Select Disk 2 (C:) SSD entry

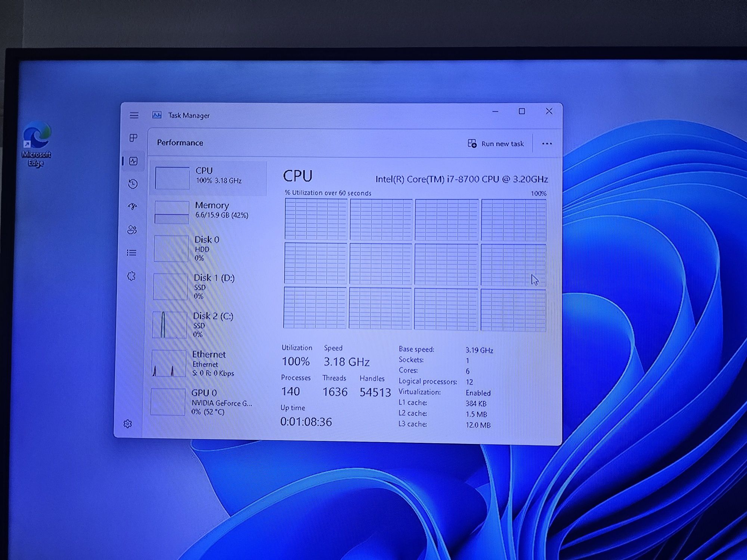coord(207,324)
